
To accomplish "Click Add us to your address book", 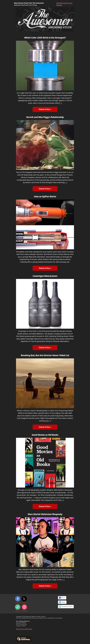I will click(24, 629).
